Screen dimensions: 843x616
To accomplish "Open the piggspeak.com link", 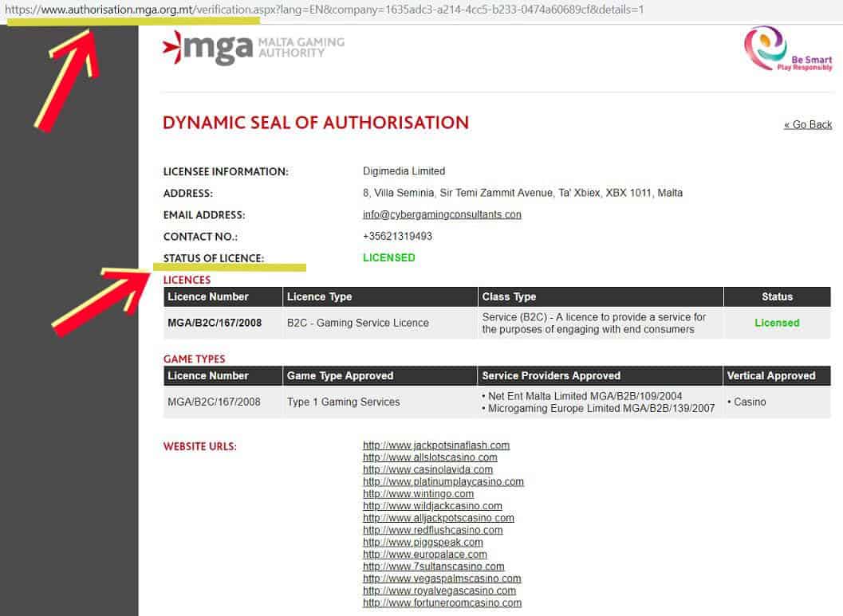I will tap(423, 543).
